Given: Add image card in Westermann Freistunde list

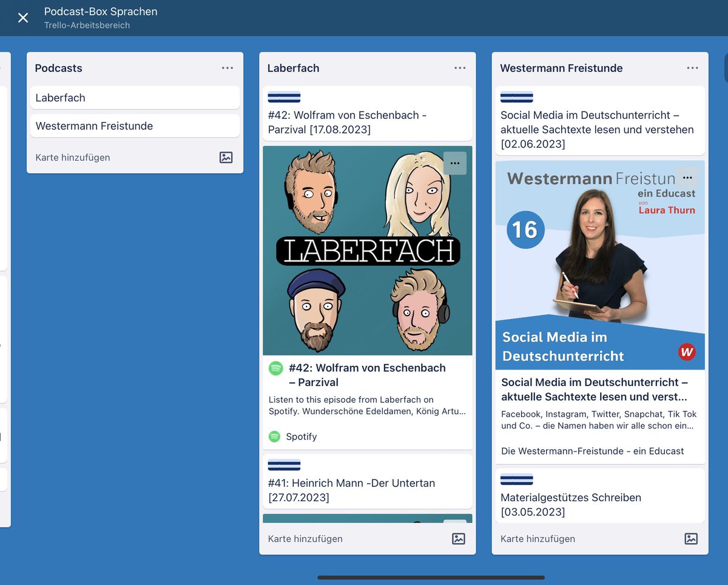Looking at the screenshot, I should coord(691,538).
